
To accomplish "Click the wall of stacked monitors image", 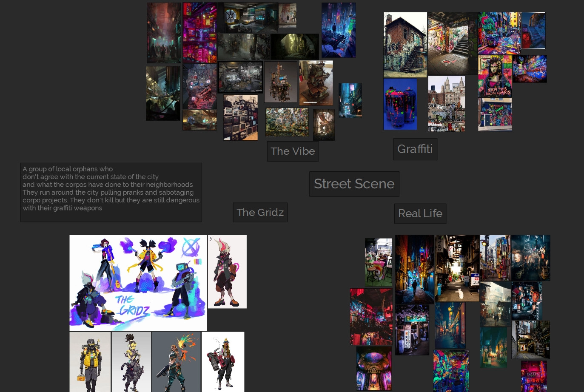I will (240, 117).
